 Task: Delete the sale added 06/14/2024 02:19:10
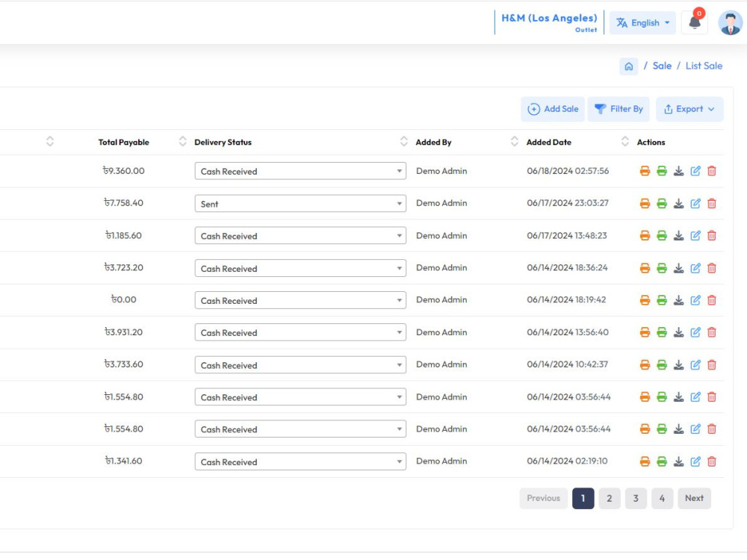point(712,461)
